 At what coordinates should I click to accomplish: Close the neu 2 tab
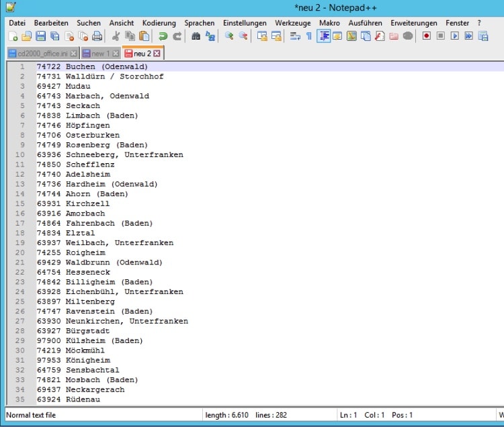point(157,53)
